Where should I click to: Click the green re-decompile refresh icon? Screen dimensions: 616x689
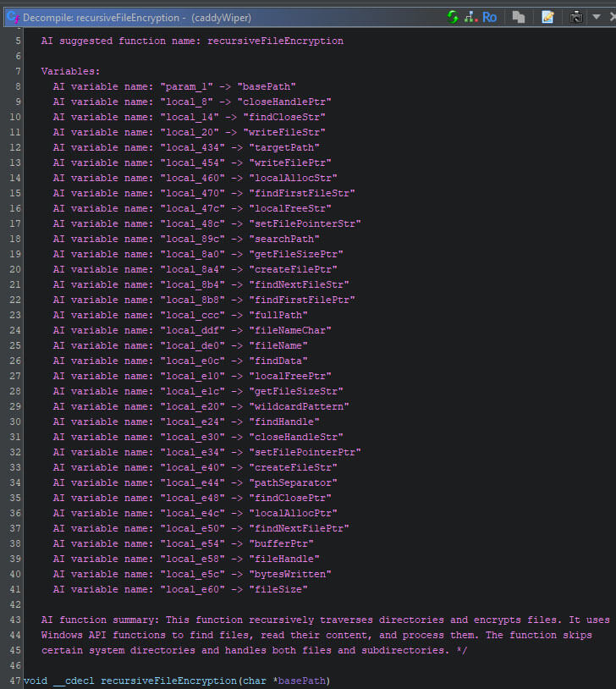click(453, 17)
